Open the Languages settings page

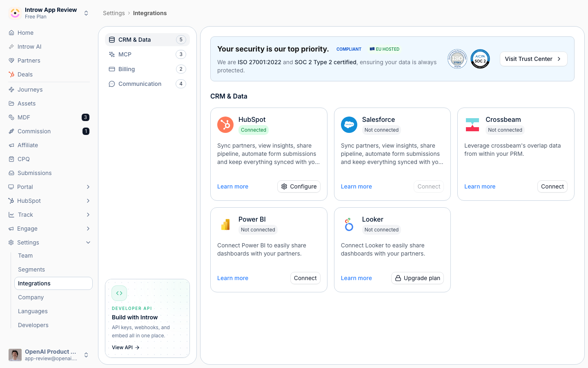click(x=53, y=311)
